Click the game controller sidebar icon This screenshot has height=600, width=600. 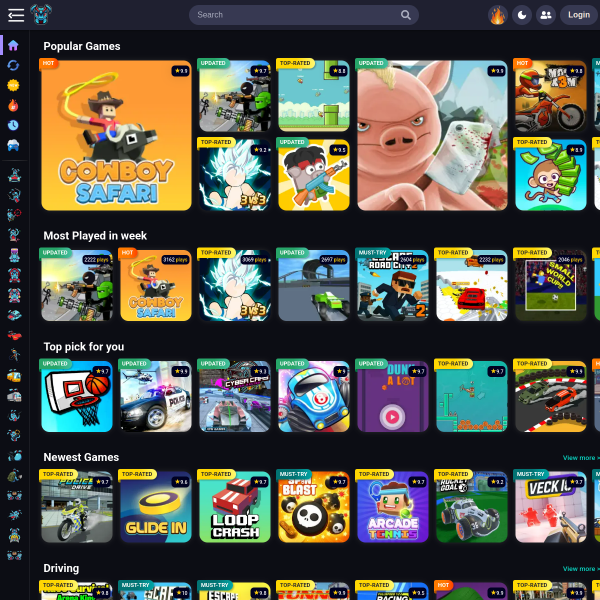[x=13, y=145]
